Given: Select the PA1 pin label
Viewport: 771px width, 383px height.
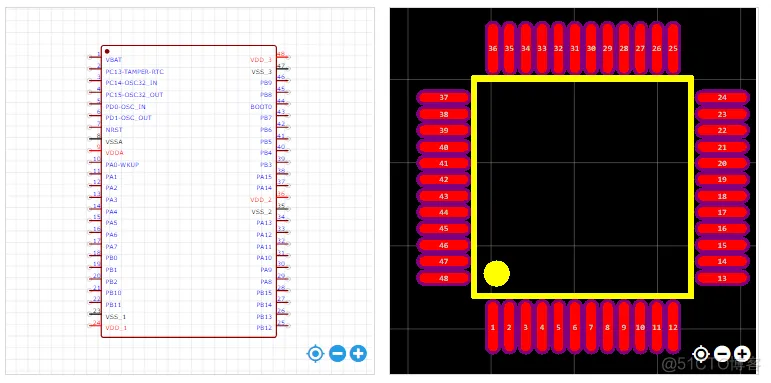Looking at the screenshot, I should (x=112, y=177).
